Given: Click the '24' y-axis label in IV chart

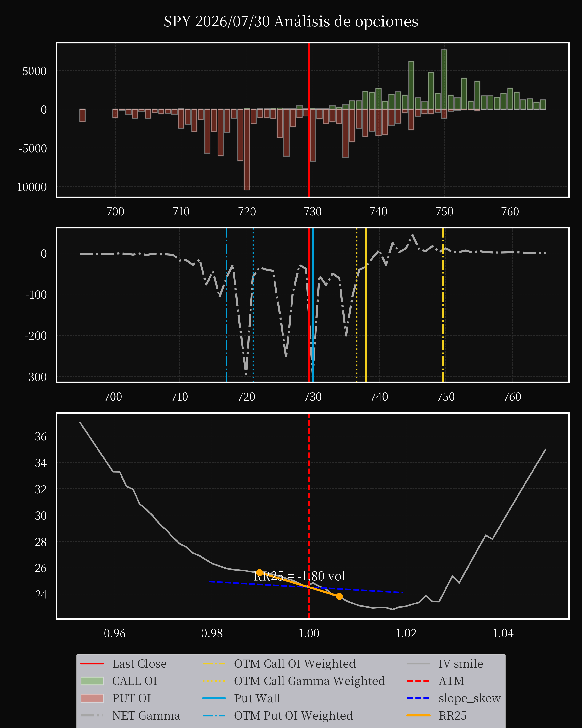Looking at the screenshot, I should pyautogui.click(x=41, y=594).
